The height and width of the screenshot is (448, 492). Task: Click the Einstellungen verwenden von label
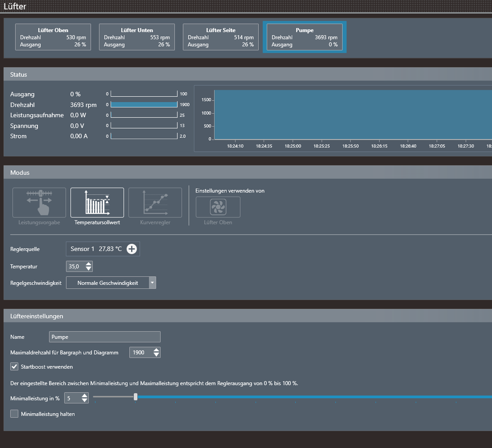pos(230,191)
